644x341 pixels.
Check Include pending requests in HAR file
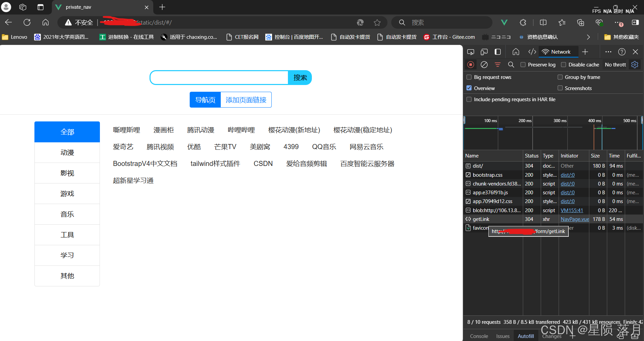click(x=469, y=100)
